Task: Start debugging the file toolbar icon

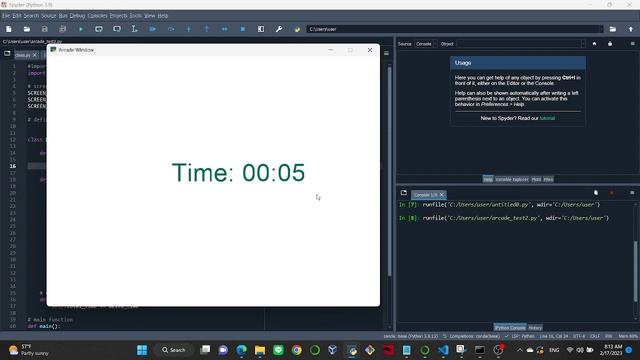Action: point(153,29)
